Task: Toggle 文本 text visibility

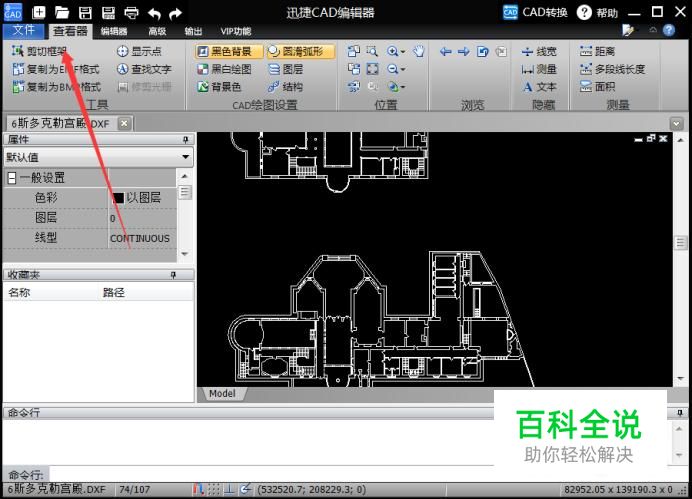Action: (x=539, y=87)
